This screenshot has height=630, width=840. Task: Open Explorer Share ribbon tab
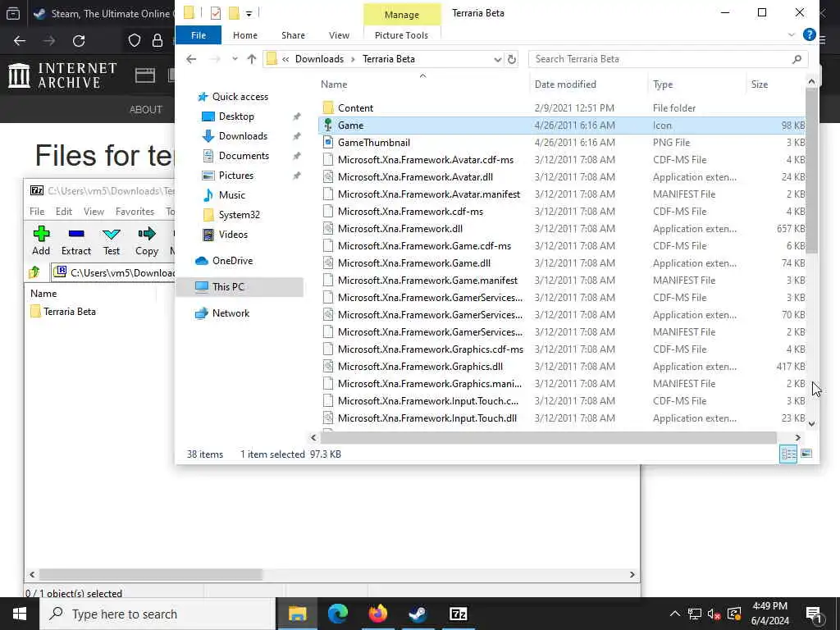293,35
